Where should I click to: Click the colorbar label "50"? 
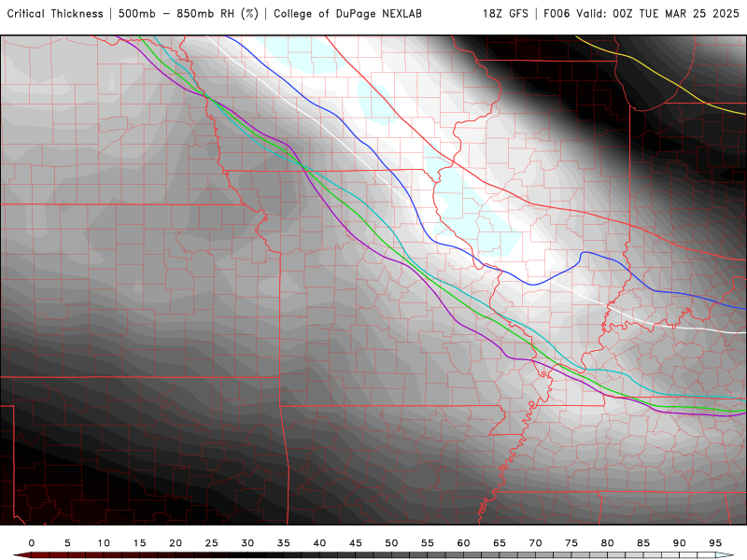(x=391, y=543)
